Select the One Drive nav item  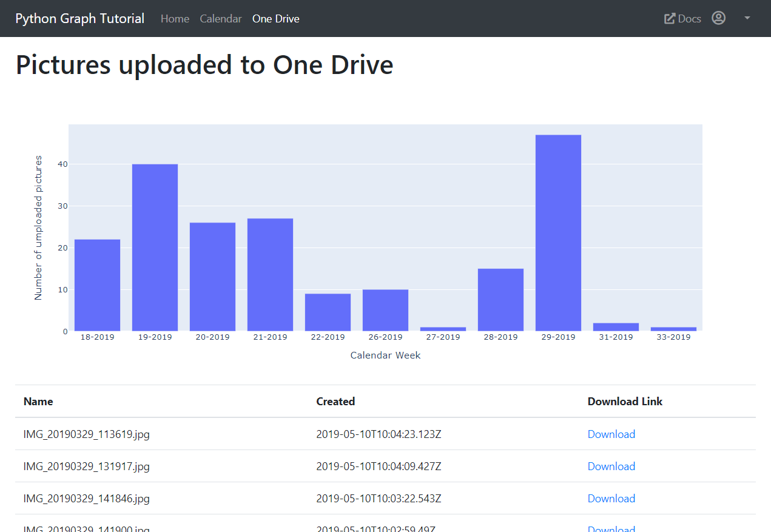(x=276, y=19)
